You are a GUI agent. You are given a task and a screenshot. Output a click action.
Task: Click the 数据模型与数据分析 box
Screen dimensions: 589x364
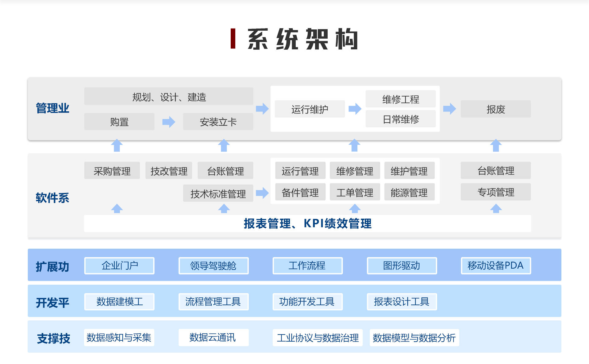point(414,338)
